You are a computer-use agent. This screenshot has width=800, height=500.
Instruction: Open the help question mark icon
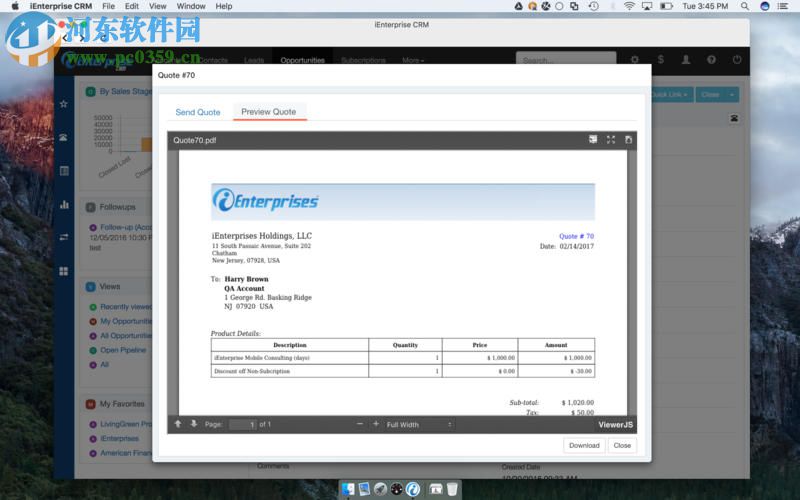(711, 60)
